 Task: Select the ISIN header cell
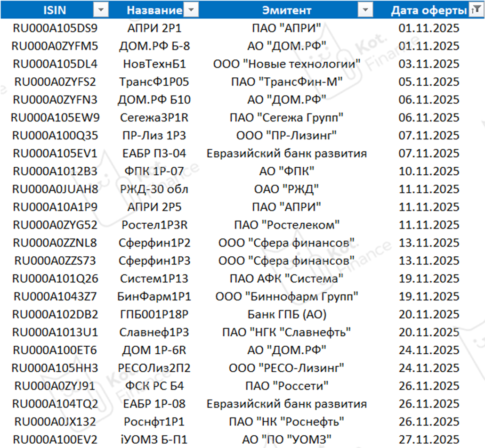point(55,10)
